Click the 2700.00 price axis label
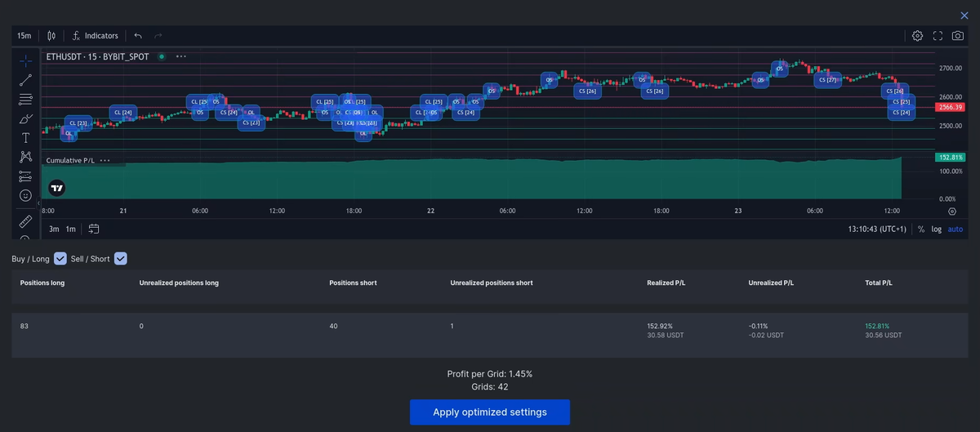The width and height of the screenshot is (980, 432). (951, 68)
